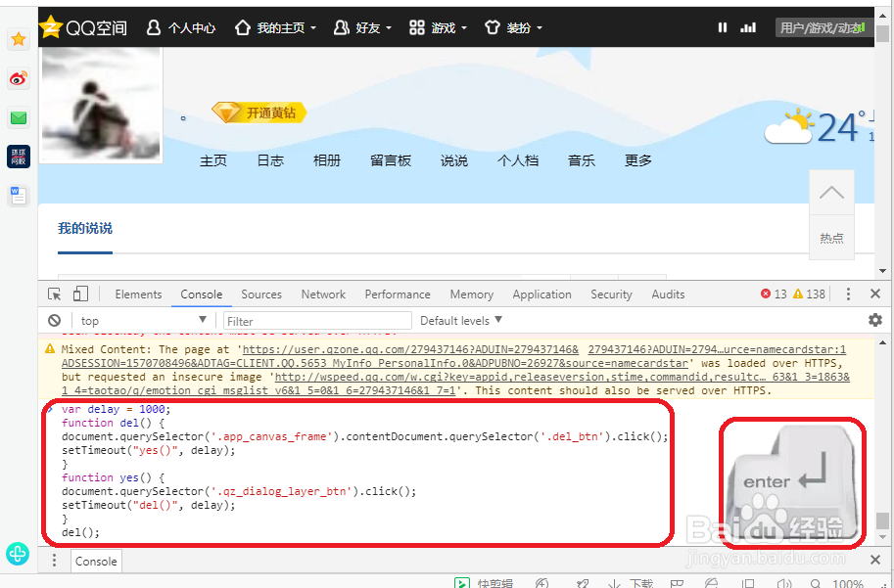Toggle the device toolbar icon in DevTools
Viewport: 894px width, 588px height.
point(80,294)
